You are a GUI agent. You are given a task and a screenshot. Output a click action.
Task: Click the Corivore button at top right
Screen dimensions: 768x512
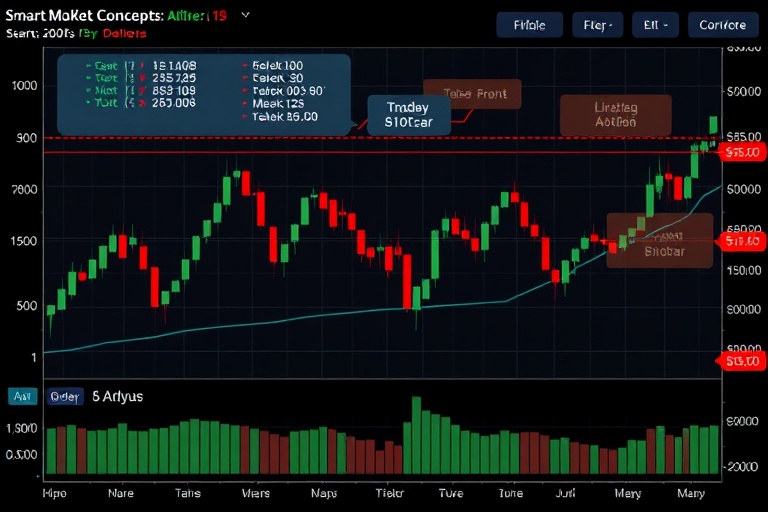click(722, 25)
